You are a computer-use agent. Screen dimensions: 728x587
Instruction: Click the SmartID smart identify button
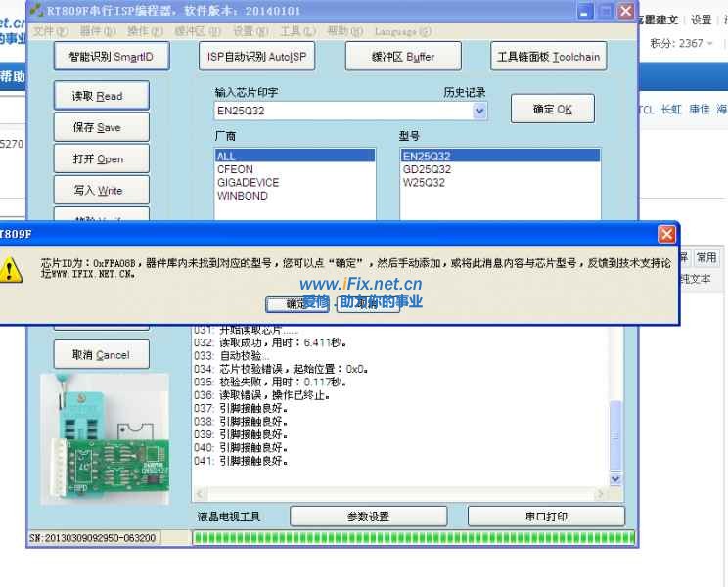(112, 58)
